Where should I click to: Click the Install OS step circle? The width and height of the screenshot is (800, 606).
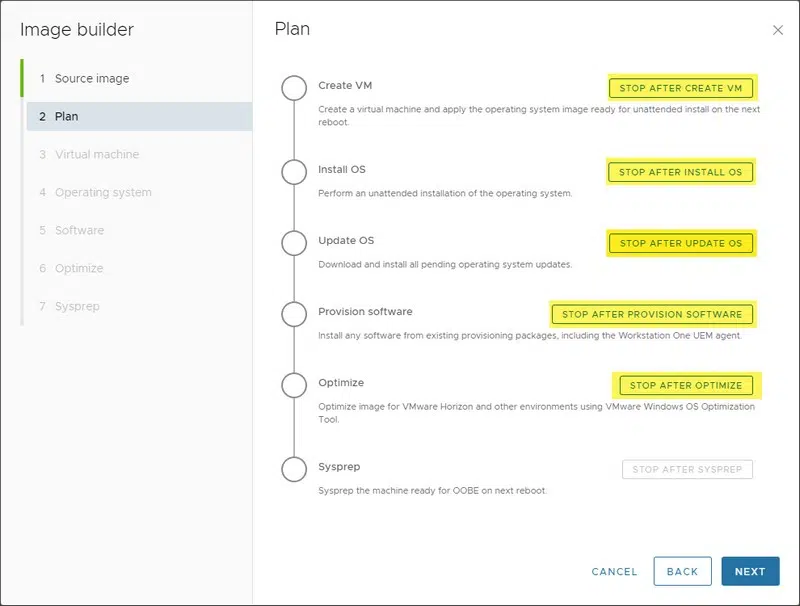click(x=294, y=172)
